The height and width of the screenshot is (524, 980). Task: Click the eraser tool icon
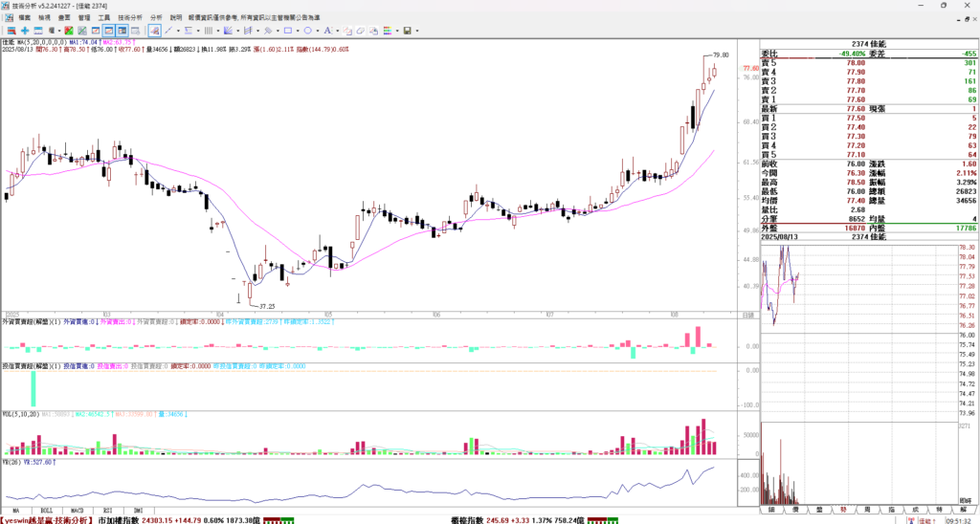[x=360, y=31]
